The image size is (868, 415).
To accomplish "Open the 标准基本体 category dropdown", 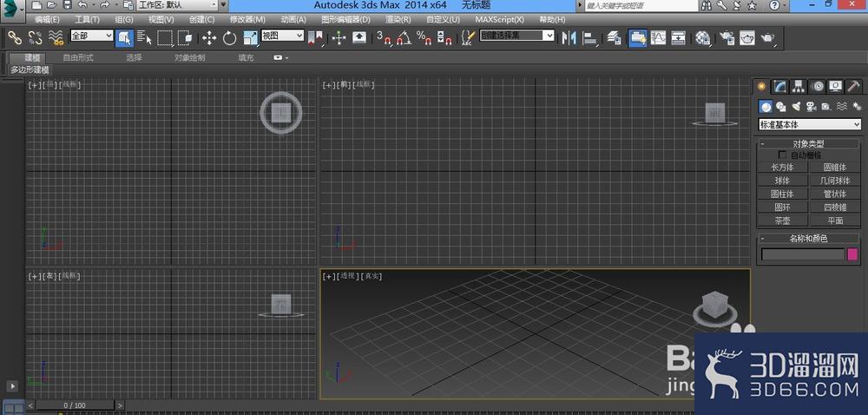I will click(x=809, y=124).
